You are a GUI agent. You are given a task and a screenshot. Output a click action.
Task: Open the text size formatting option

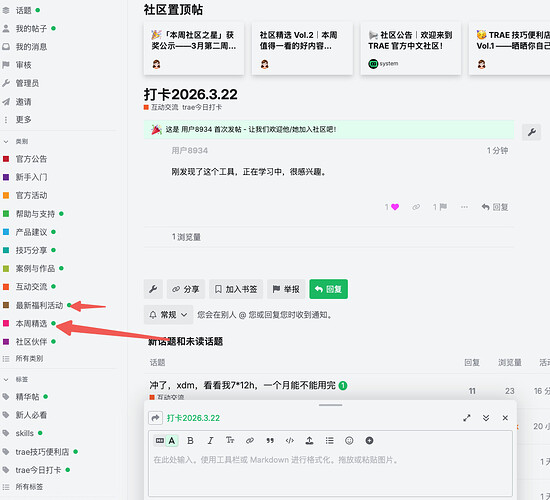tap(230, 440)
